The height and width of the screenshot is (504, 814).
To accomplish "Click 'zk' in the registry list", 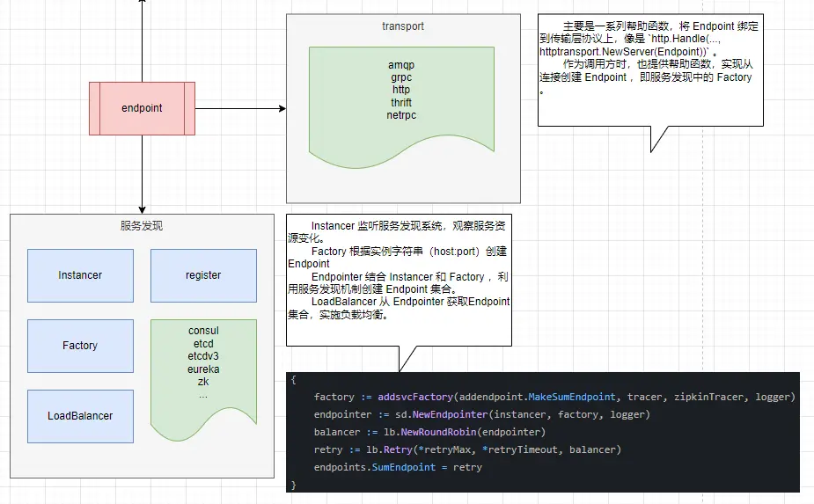I will coord(203,382).
